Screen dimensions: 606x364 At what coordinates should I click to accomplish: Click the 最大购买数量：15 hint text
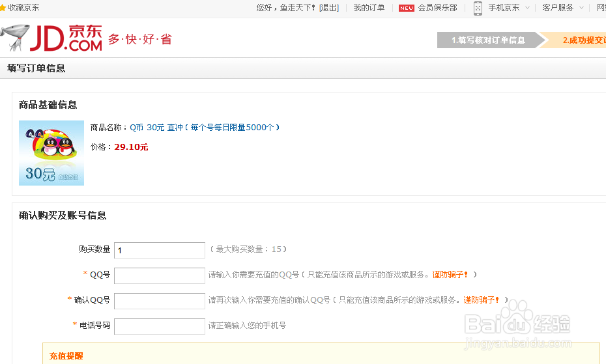[248, 249]
